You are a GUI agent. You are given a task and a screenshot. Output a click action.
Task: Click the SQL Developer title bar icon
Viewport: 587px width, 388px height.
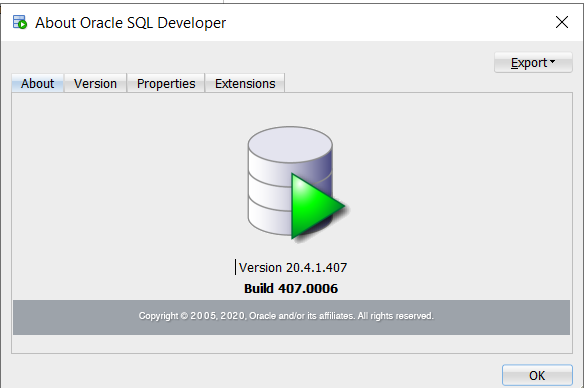pyautogui.click(x=20, y=22)
